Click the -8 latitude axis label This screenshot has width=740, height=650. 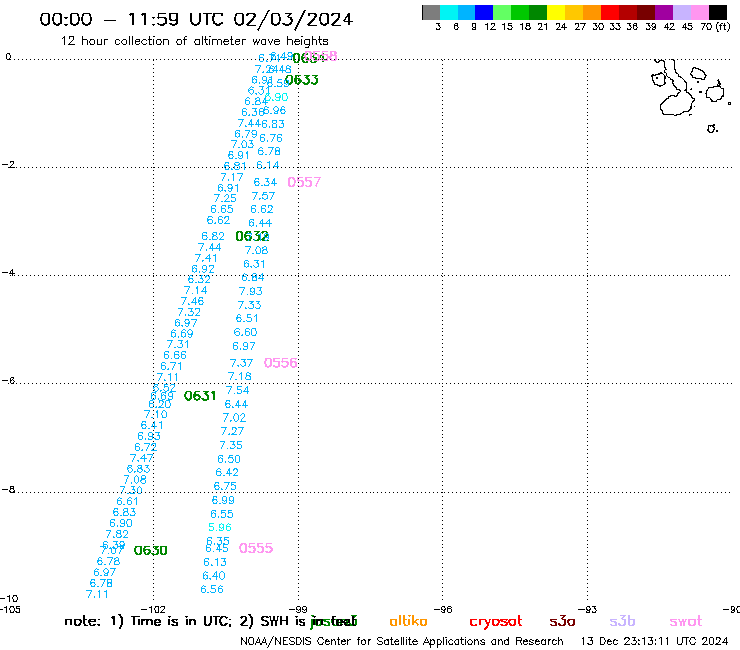coord(8,489)
